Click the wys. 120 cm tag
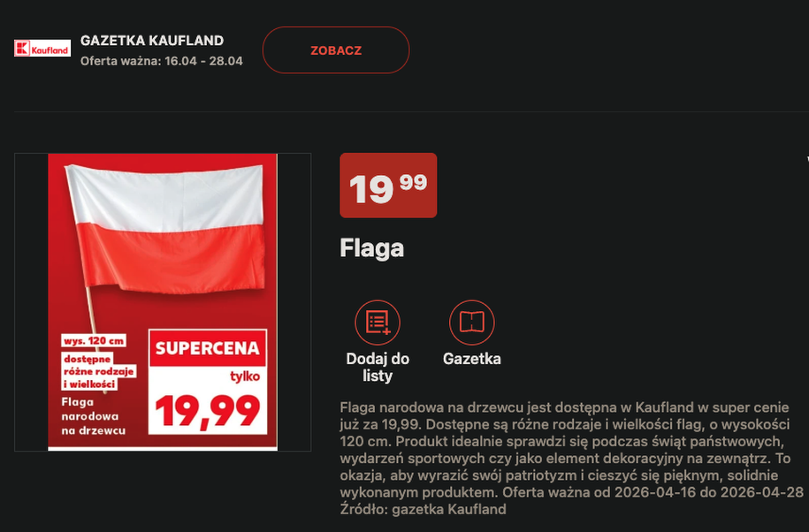Screen dimensions: 809x532 point(93,340)
